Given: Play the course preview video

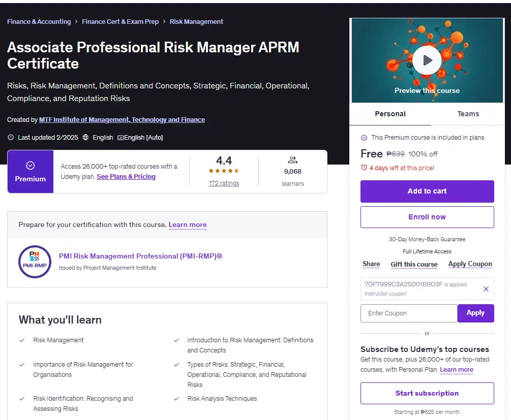Looking at the screenshot, I should [x=427, y=60].
